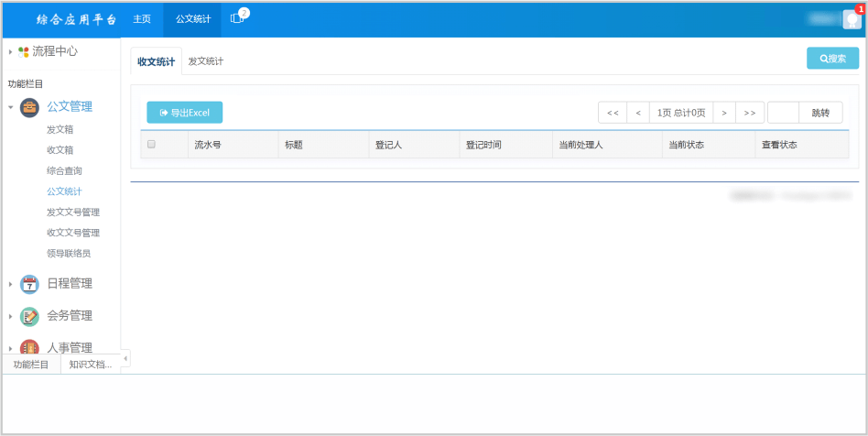
Task: Click the 搜索 button
Action: pos(832,59)
